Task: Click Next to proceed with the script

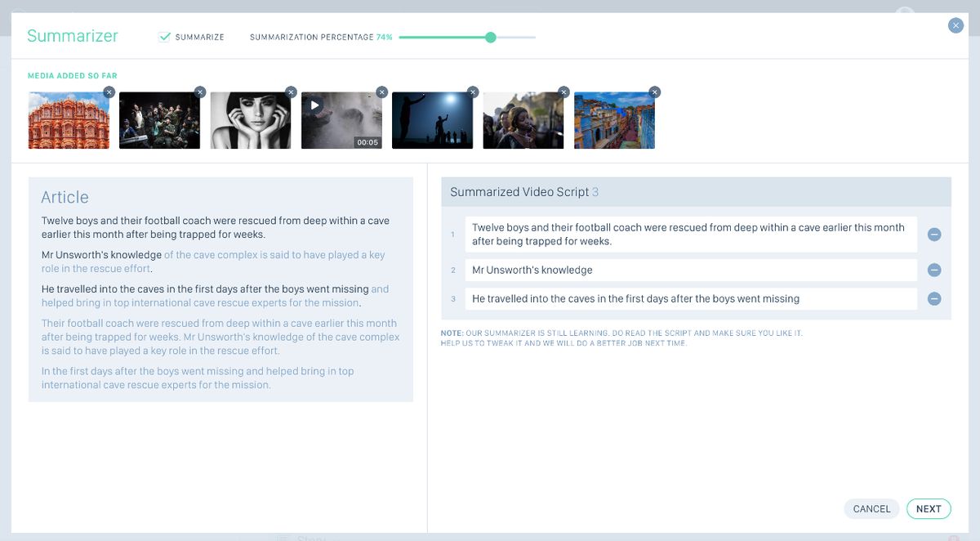Action: [x=929, y=508]
